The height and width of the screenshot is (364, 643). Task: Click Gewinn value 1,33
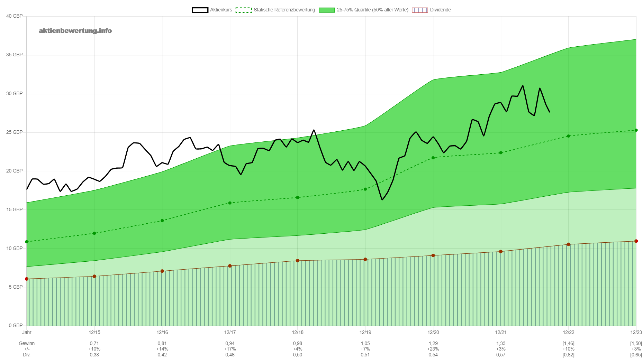[501, 343]
